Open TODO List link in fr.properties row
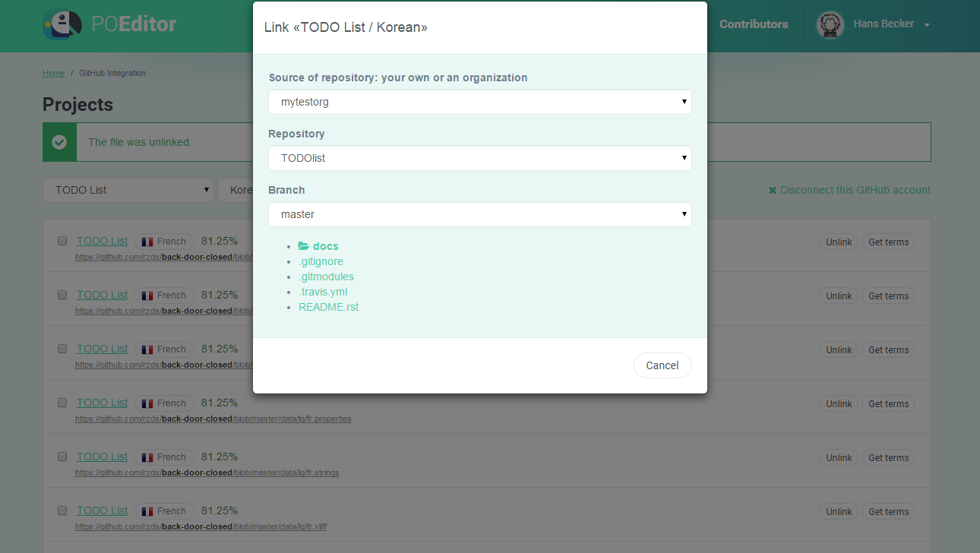 point(102,403)
